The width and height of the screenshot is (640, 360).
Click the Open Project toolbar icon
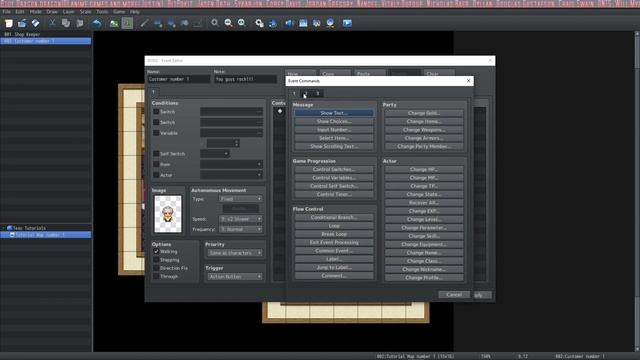coord(22,23)
